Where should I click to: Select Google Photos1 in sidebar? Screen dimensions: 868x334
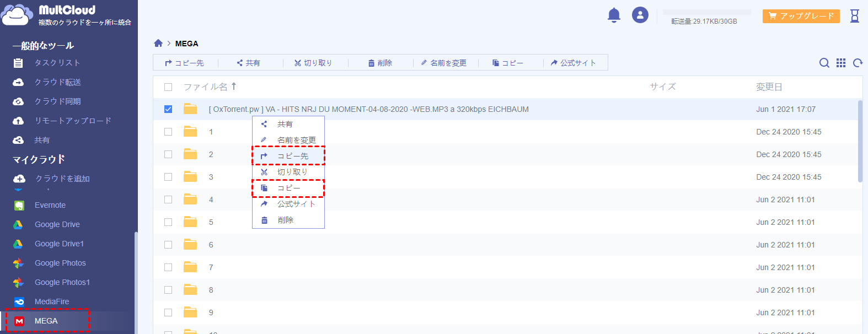[62, 282]
